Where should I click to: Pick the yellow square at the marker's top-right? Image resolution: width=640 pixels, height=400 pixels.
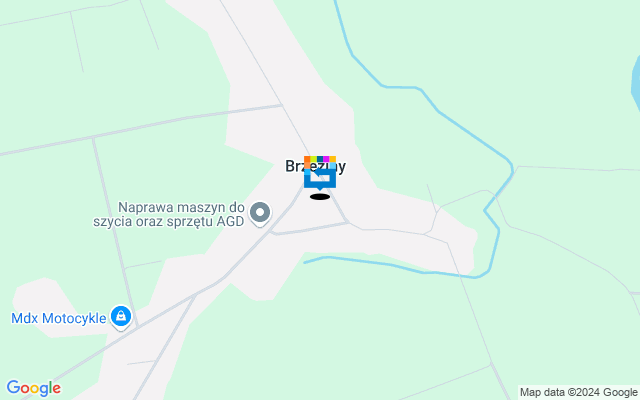click(333, 159)
